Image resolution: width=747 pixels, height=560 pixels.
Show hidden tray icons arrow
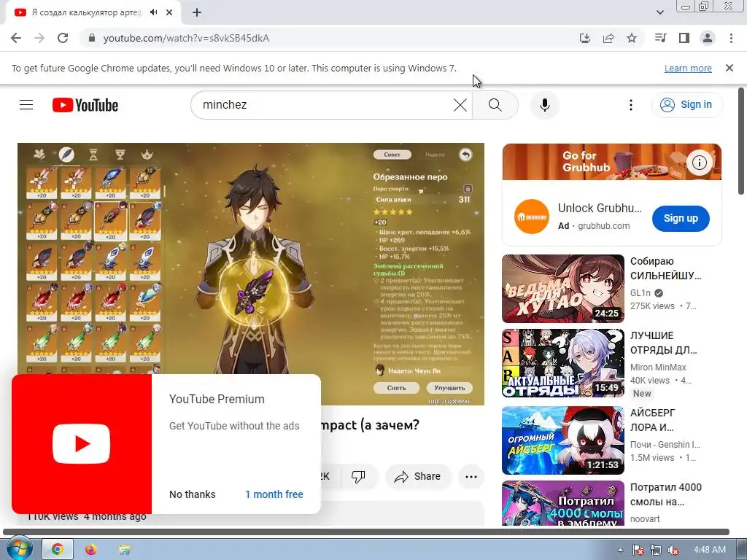pos(620,550)
